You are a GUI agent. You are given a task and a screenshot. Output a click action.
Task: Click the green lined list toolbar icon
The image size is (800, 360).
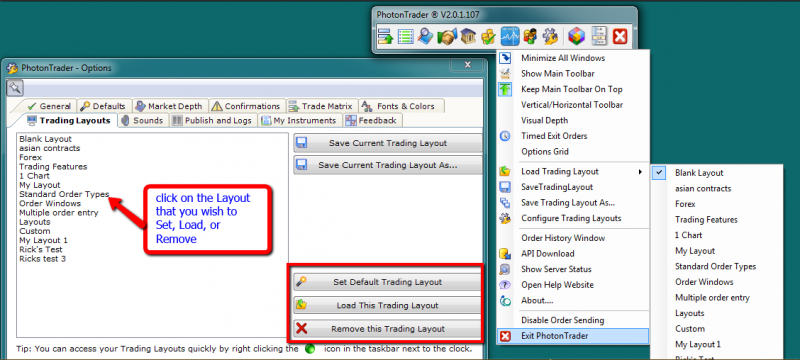pos(406,37)
